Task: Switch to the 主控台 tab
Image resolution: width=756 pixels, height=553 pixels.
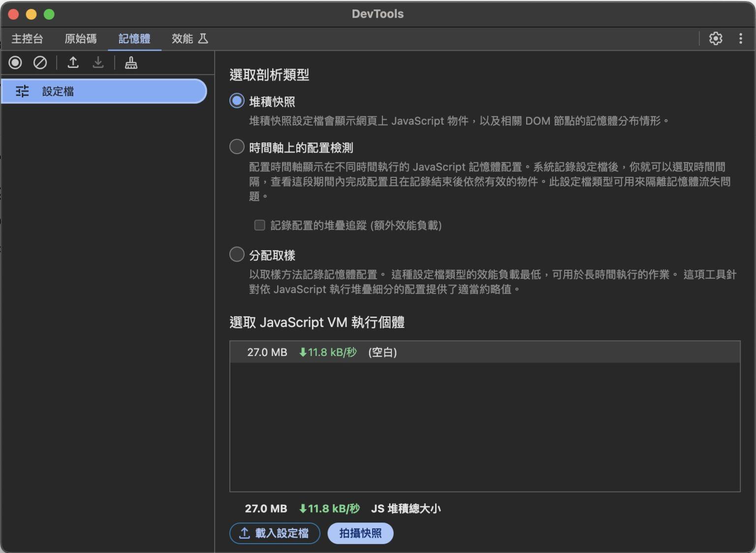Action: pos(27,38)
